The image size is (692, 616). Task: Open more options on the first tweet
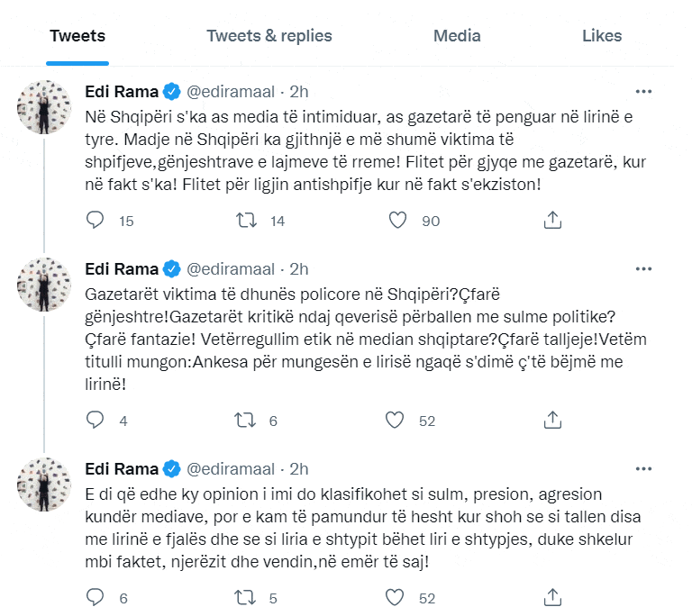(x=643, y=91)
